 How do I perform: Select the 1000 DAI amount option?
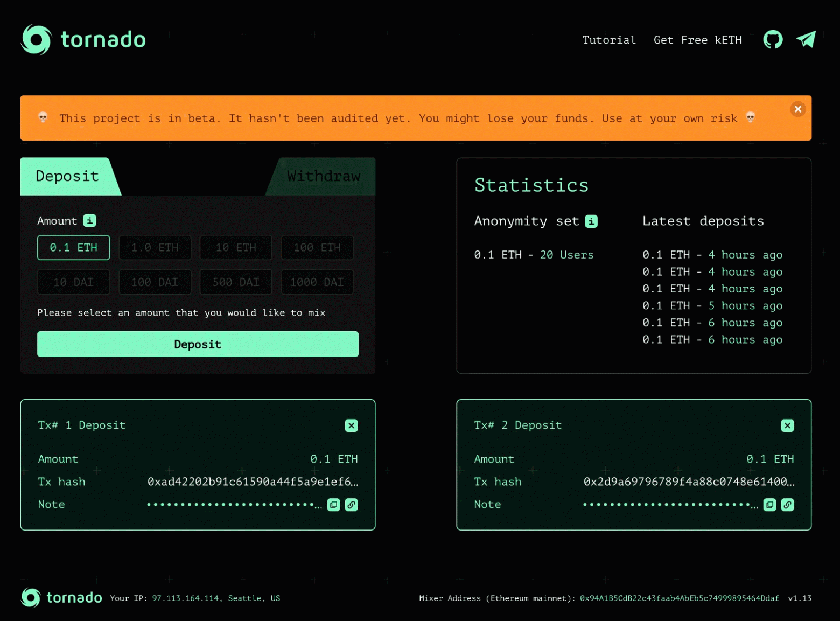coord(317,282)
